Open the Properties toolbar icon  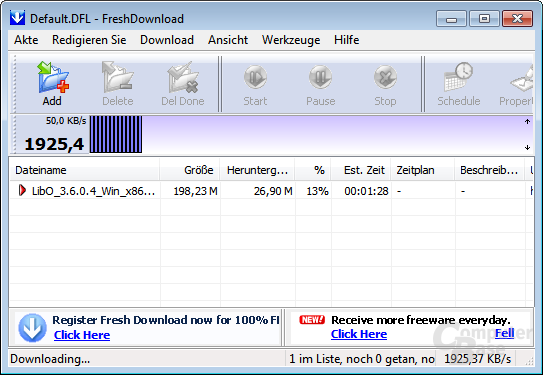[x=522, y=79]
